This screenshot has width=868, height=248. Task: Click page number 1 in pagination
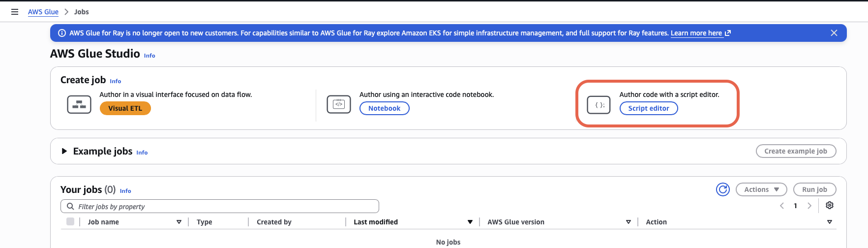pos(795,206)
